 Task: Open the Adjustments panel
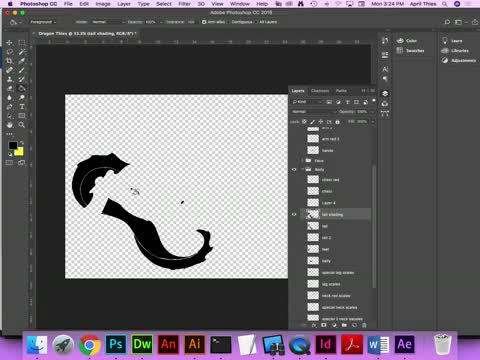(459, 60)
